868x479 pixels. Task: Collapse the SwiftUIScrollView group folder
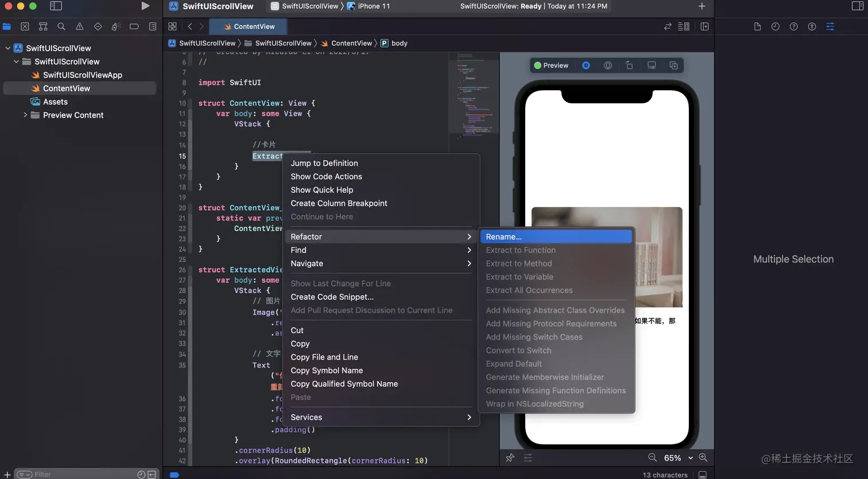16,61
